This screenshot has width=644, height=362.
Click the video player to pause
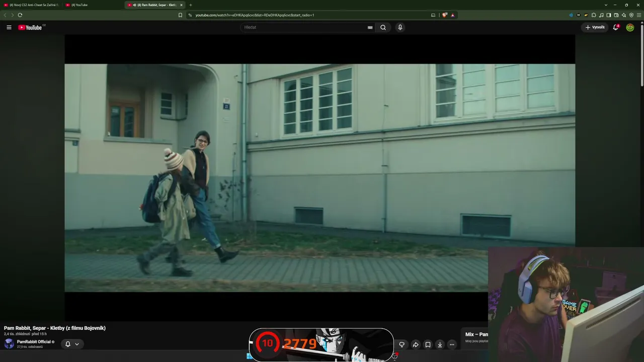point(319,177)
